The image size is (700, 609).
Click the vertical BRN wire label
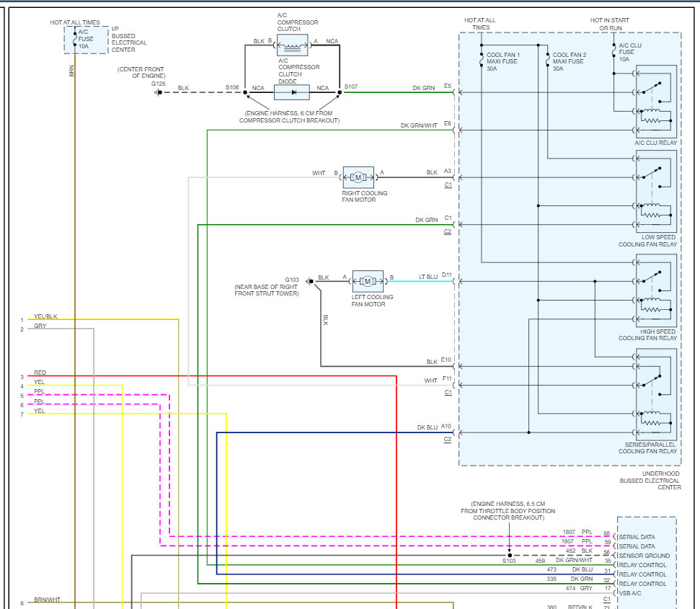(x=71, y=71)
